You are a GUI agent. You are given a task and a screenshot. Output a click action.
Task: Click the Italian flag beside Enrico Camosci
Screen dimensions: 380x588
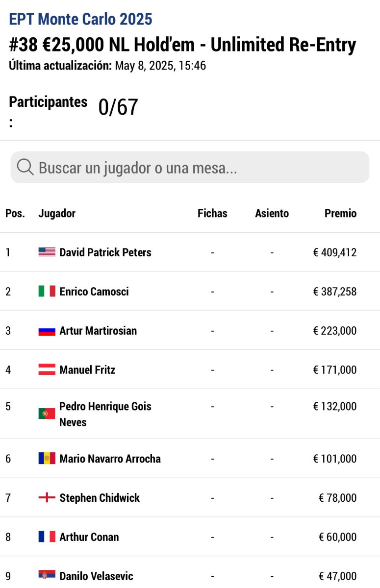[47, 292]
